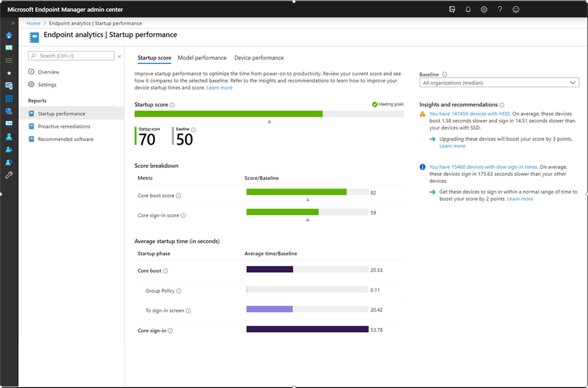Click the Core boot score bar
The height and width of the screenshot is (388, 588).
pyautogui.click(x=307, y=192)
